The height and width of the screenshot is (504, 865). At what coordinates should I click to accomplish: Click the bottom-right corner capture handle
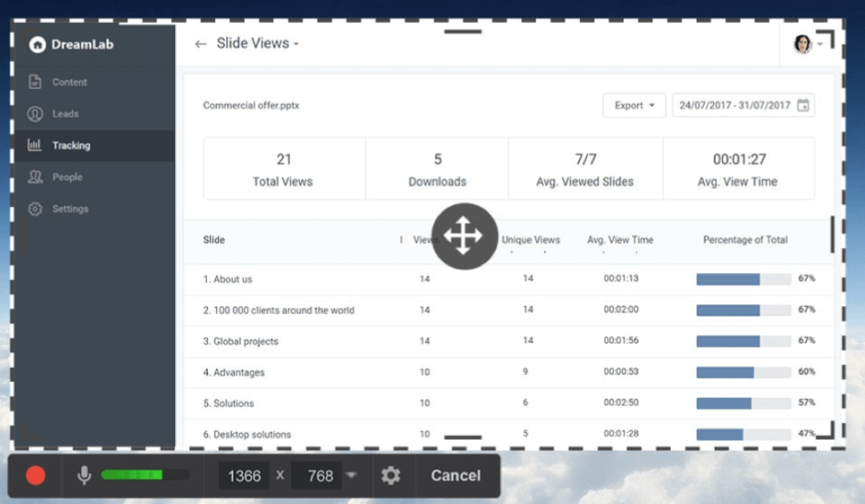pos(825,430)
